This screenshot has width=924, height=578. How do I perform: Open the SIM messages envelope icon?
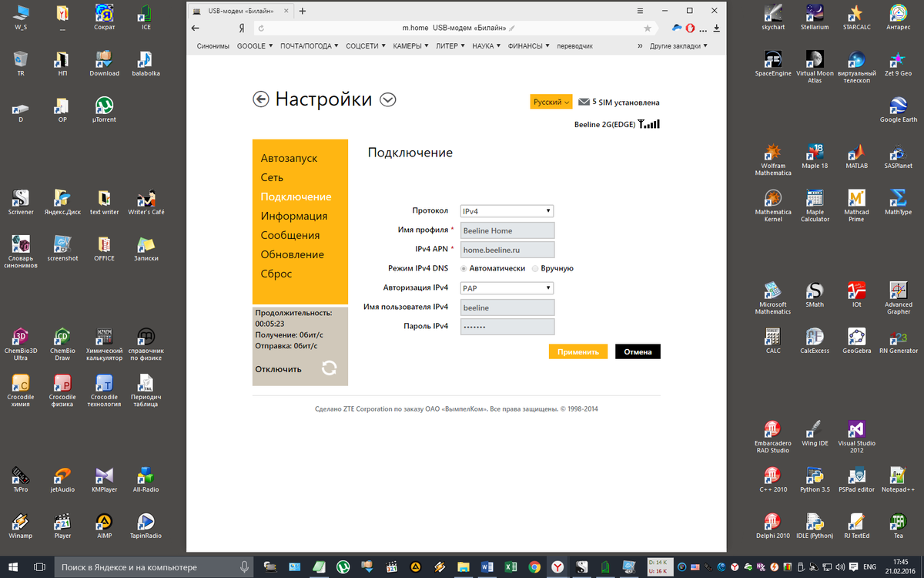coord(584,102)
